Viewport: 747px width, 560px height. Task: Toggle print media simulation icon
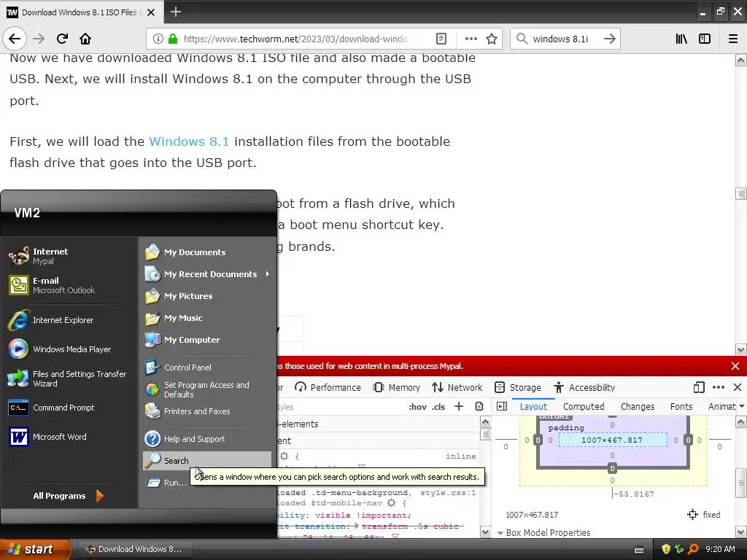point(479,406)
